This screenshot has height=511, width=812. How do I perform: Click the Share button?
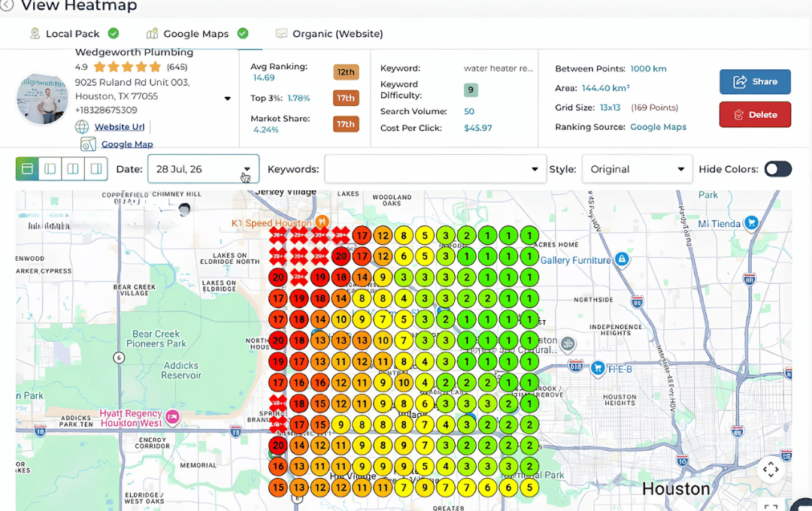[x=755, y=82]
